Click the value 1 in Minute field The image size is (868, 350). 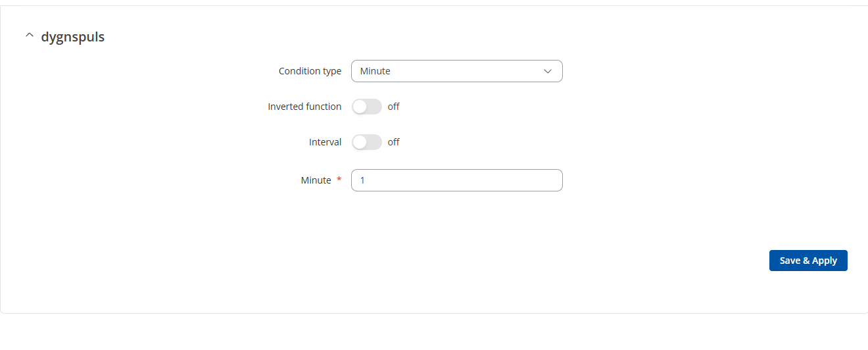[x=362, y=180]
